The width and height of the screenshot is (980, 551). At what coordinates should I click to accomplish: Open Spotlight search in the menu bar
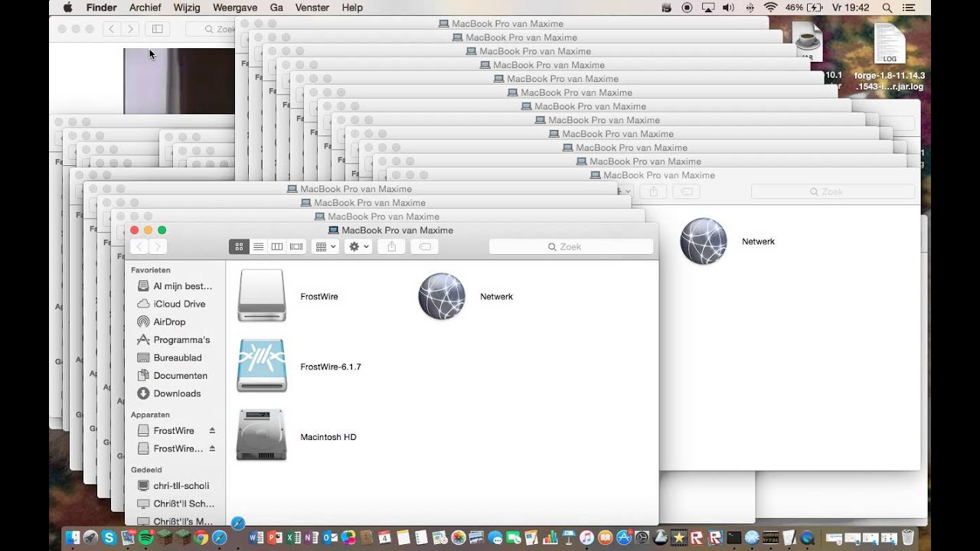point(887,8)
